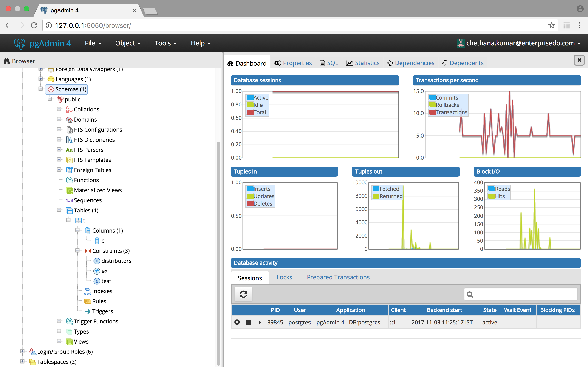Click the Triggers arrow icon
This screenshot has width=588, height=367.
point(88,311)
